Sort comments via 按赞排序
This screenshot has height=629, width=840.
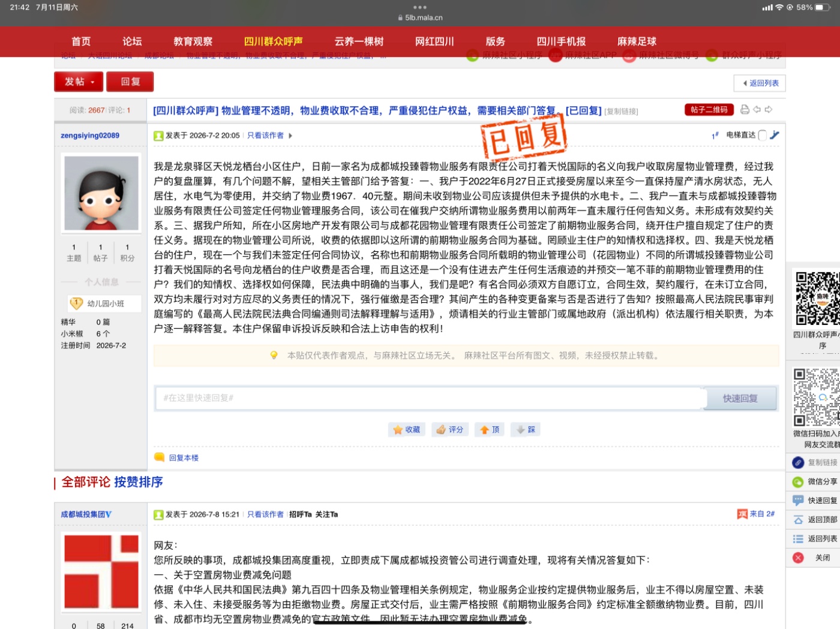(139, 482)
